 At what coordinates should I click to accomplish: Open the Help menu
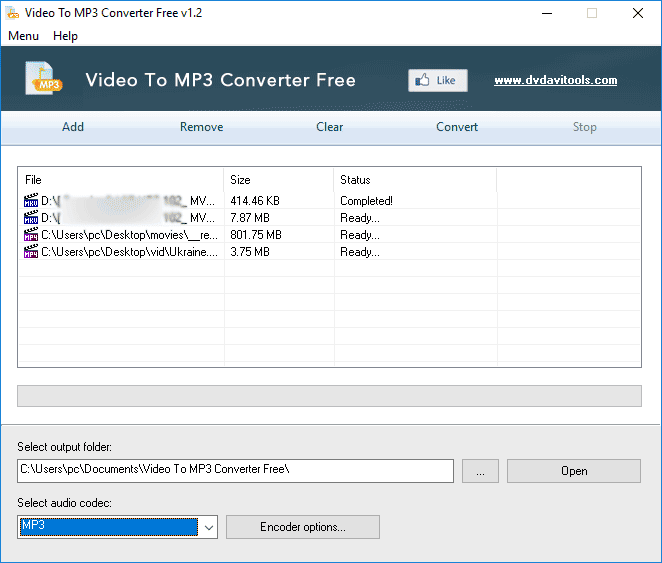pos(65,36)
